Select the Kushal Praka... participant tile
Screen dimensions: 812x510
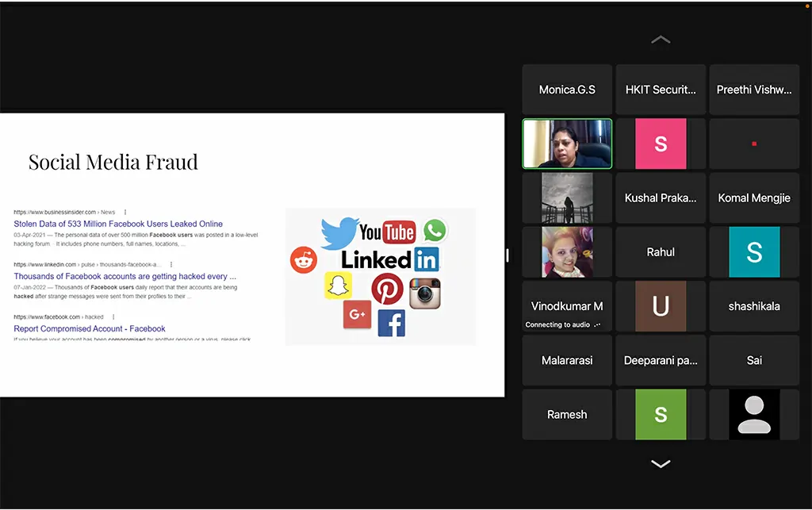coord(661,197)
